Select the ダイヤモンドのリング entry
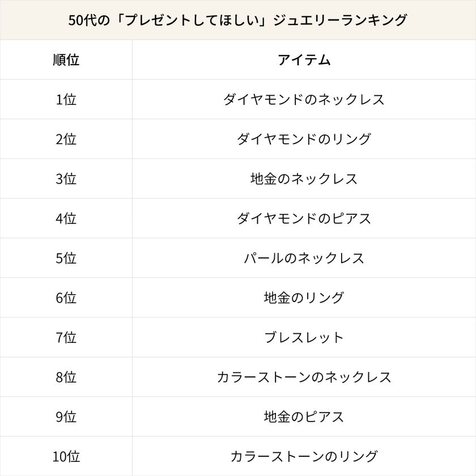Viewport: 476px width, 476px height. click(x=304, y=139)
